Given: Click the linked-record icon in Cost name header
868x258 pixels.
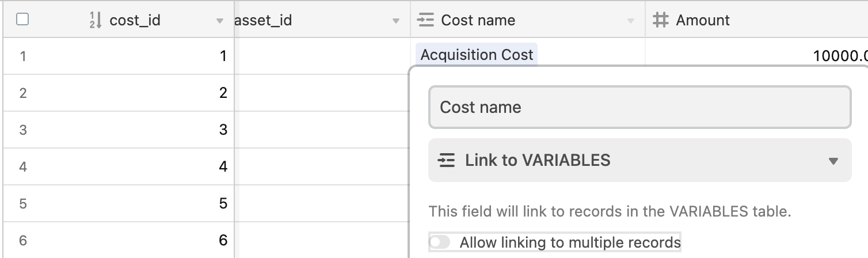Looking at the screenshot, I should (425, 20).
